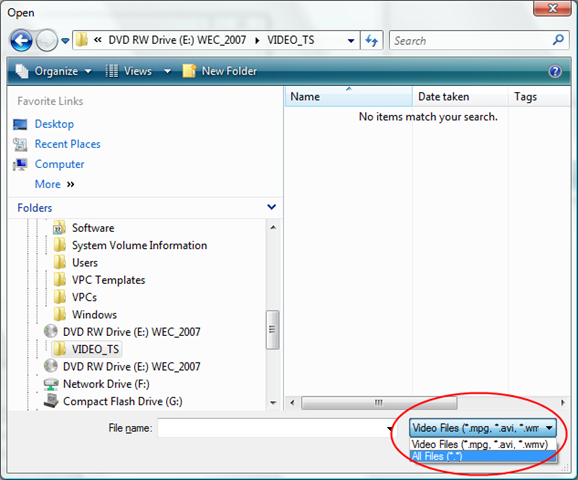The width and height of the screenshot is (578, 480).
Task: Click the VPC Templates folder icon
Action: [x=59, y=279]
